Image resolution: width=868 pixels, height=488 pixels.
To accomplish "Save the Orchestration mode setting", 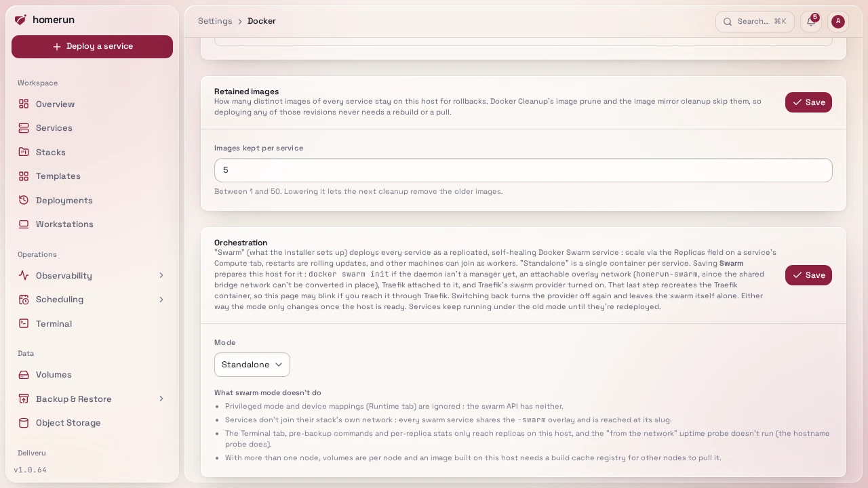I will (x=808, y=275).
